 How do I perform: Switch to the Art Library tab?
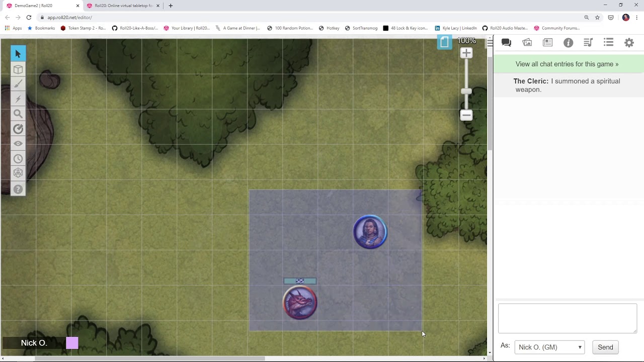[527, 43]
